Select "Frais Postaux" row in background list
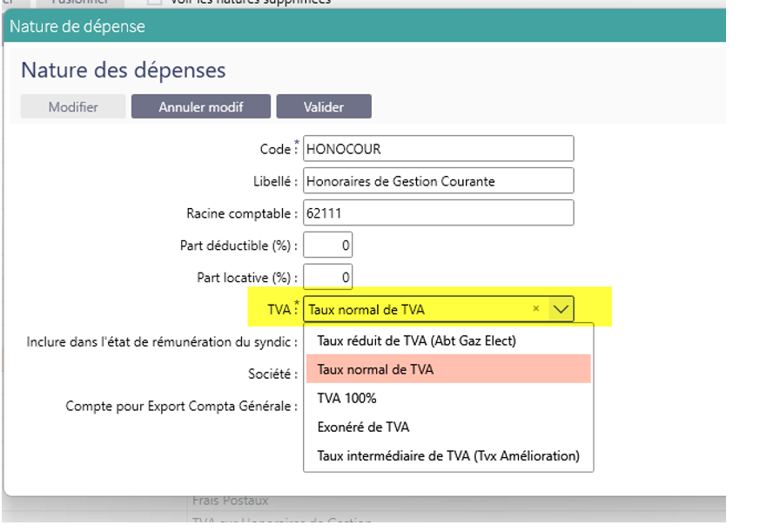The height and width of the screenshot is (532, 760). [231, 501]
